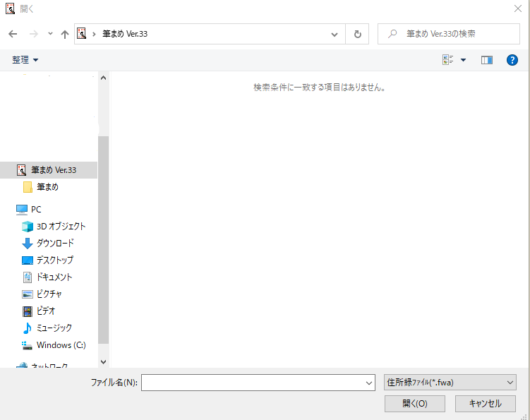Refresh the current folder view
The height and width of the screenshot is (420, 530).
357,34
